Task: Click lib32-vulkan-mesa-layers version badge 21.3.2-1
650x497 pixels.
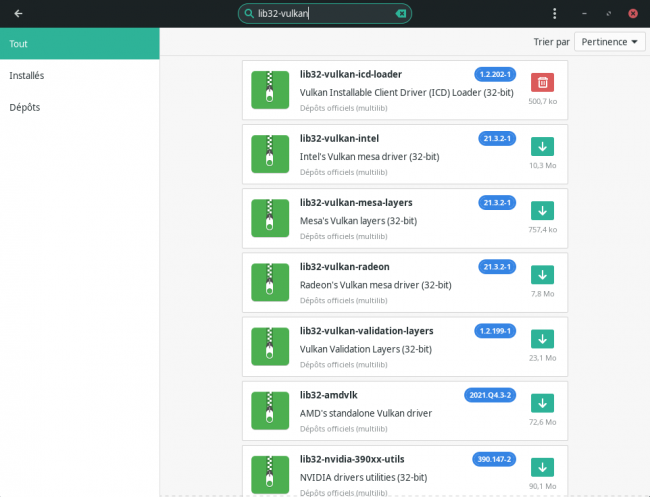Action: coord(497,203)
